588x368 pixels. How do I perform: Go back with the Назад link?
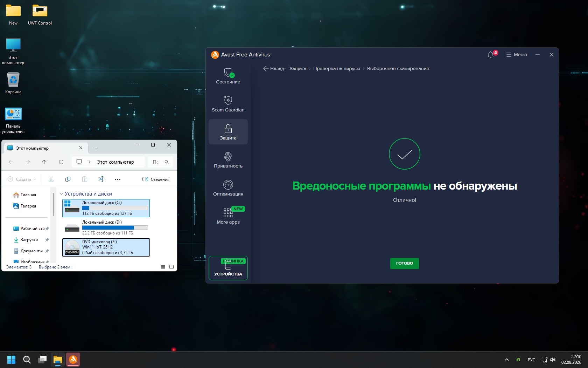coord(274,69)
